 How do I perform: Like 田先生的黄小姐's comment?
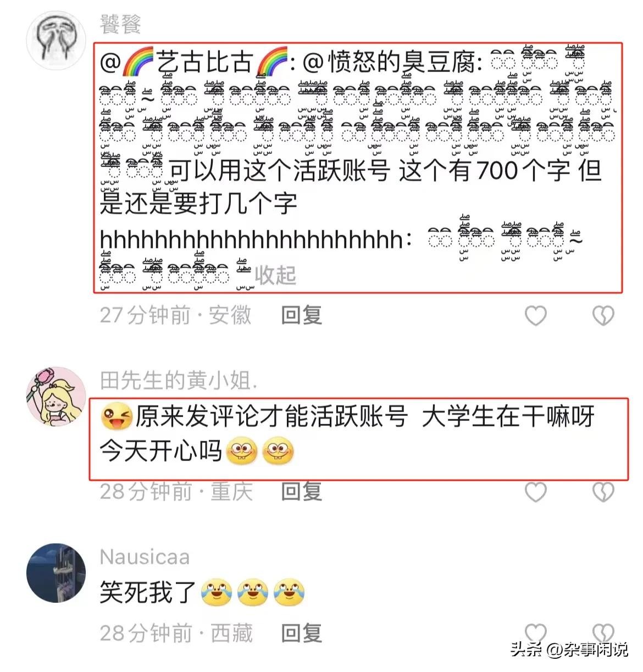click(536, 492)
